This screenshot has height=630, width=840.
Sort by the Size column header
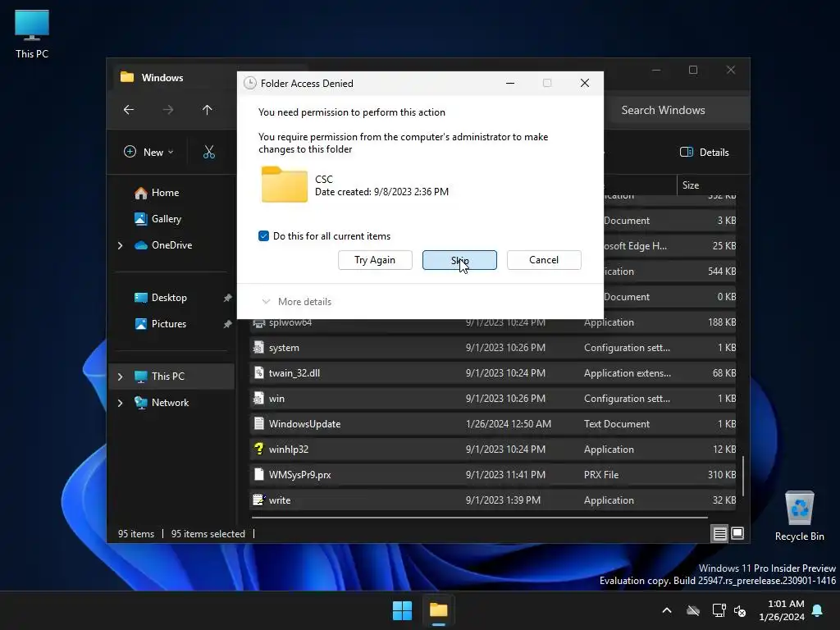click(x=707, y=185)
